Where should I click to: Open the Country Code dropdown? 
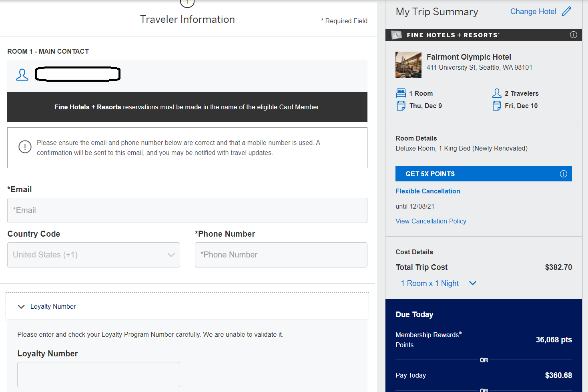[x=94, y=255]
